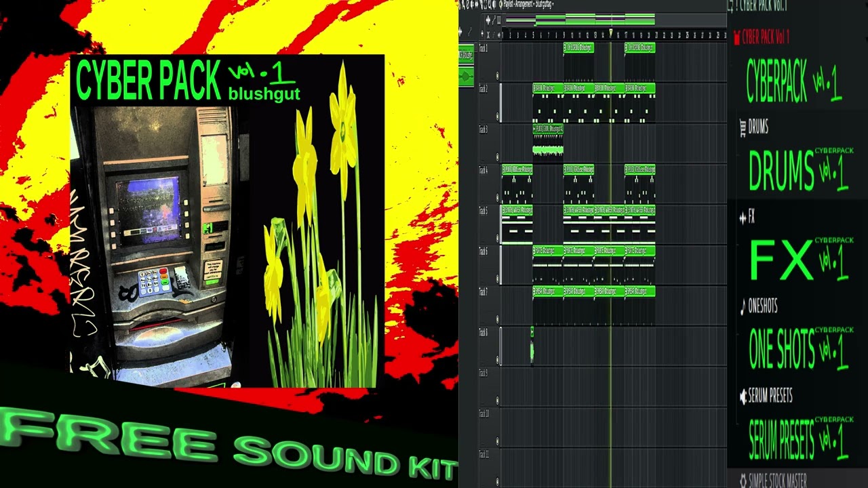
Task: Pick the pattern item in the playlist picker panel
Action: coord(466,56)
